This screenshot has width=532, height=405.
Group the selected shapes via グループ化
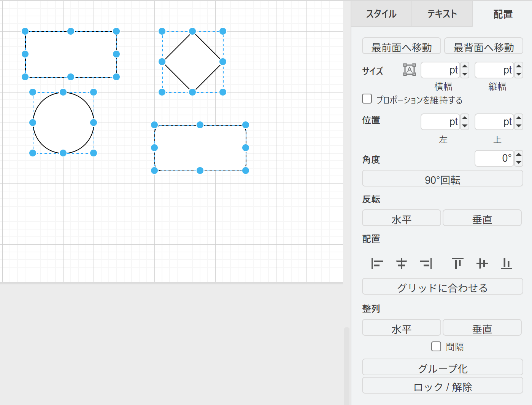coord(442,367)
